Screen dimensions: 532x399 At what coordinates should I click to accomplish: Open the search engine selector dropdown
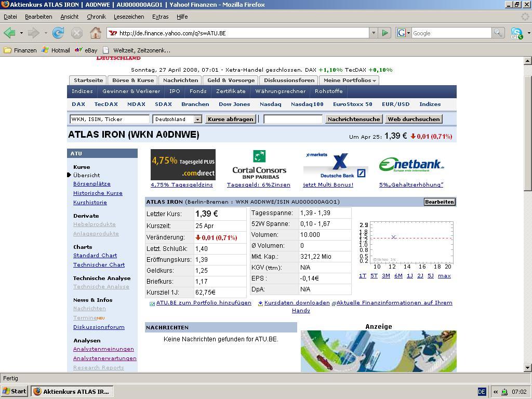[404, 33]
